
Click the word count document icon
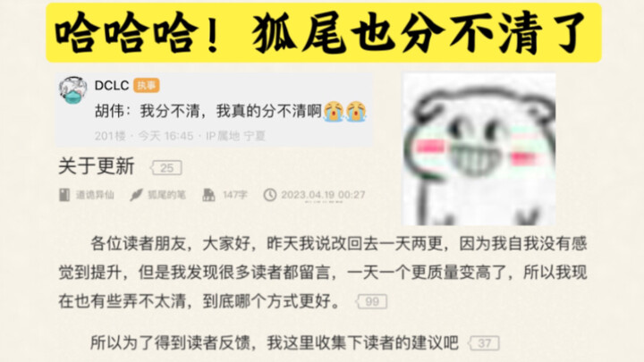208,195
